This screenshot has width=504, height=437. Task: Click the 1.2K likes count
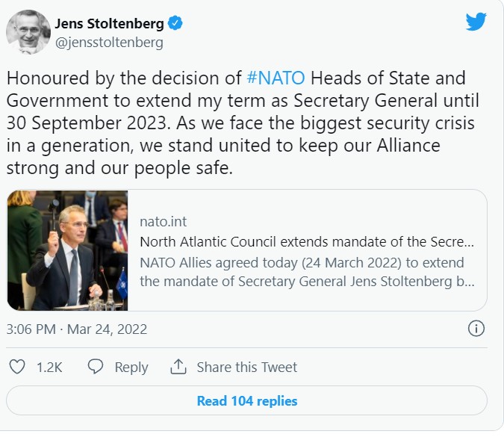pos(49,368)
